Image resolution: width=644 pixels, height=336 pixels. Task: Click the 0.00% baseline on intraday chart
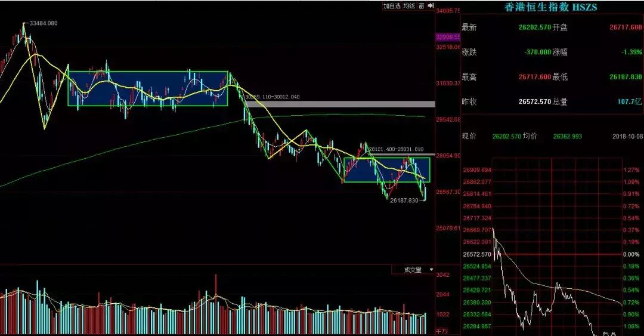coord(631,254)
